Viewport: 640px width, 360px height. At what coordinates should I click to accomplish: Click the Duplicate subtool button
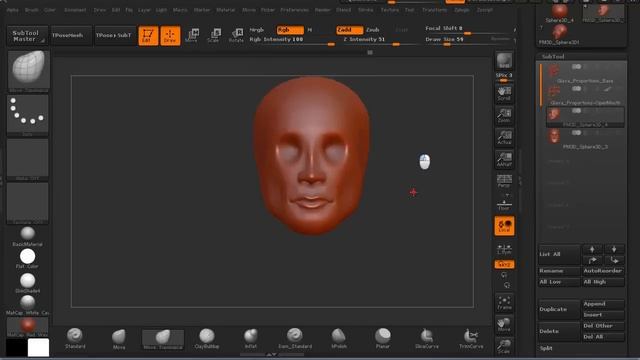(559, 309)
